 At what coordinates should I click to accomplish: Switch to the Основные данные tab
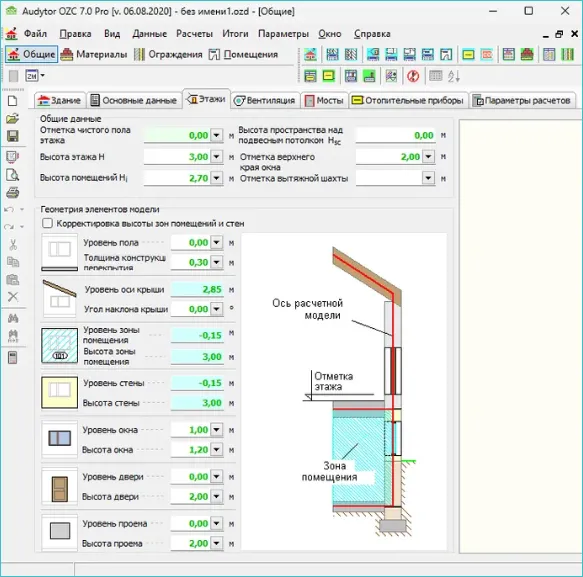pyautogui.click(x=134, y=100)
